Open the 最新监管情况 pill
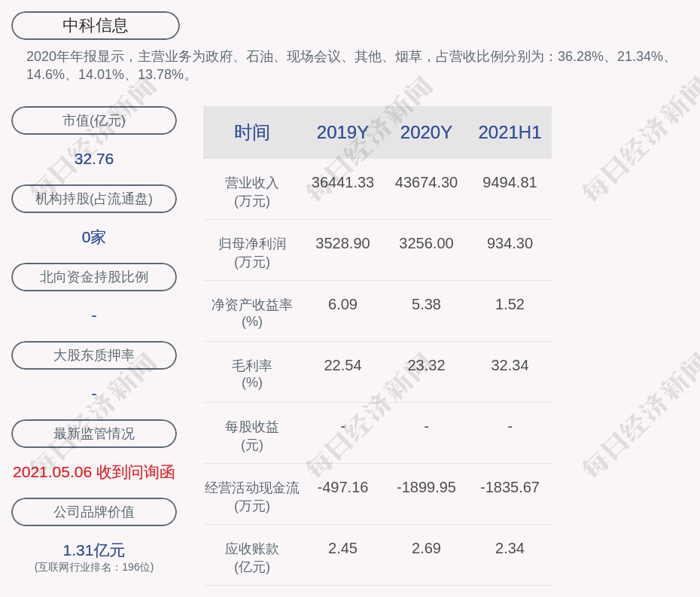Screen dimensions: 700x597 pos(94,434)
